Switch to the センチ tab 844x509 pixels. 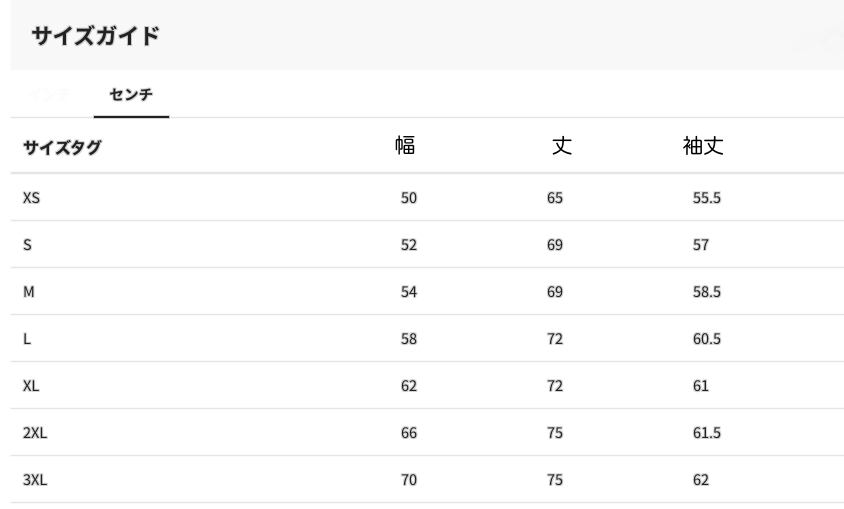[131, 95]
